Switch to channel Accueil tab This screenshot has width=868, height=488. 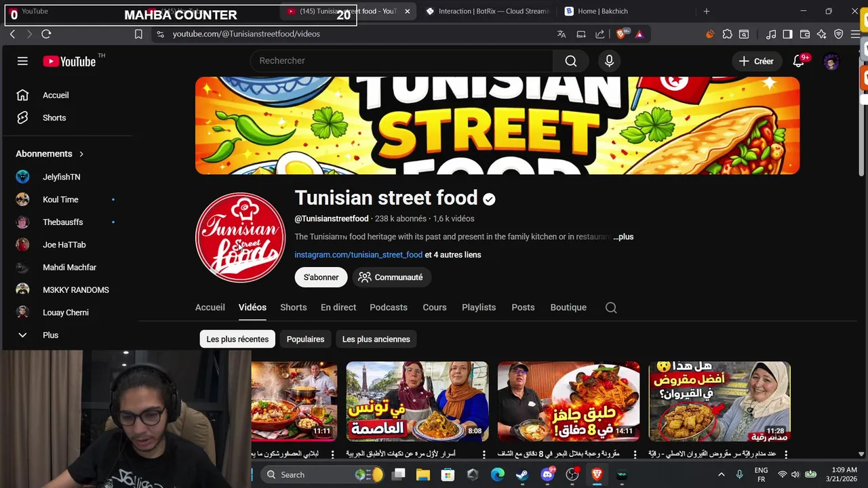(210, 307)
